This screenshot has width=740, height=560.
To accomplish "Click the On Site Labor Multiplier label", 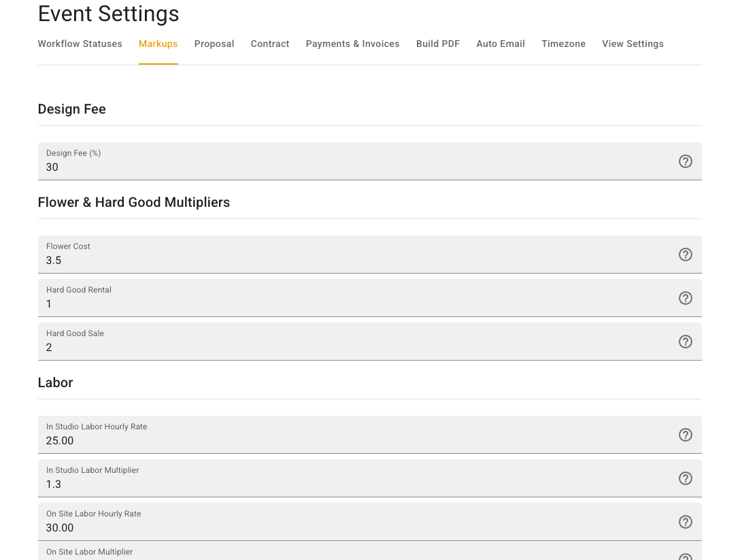I will [89, 552].
